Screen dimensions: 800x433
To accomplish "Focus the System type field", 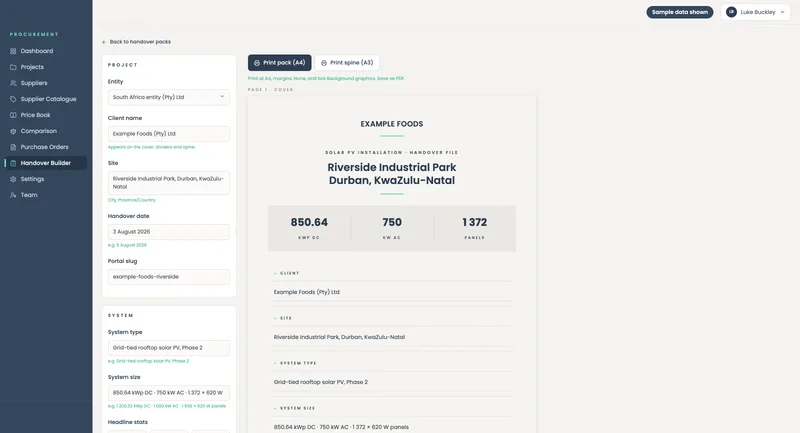I will pos(168,348).
